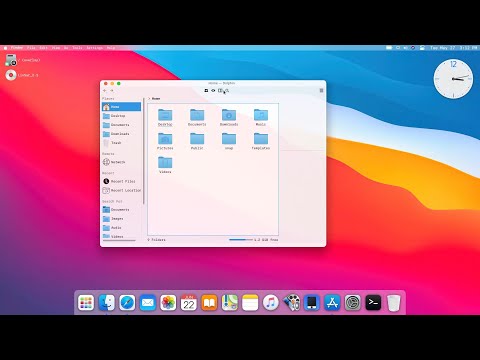
Task: Open the Tools menu in the menu bar
Action: tap(77, 48)
